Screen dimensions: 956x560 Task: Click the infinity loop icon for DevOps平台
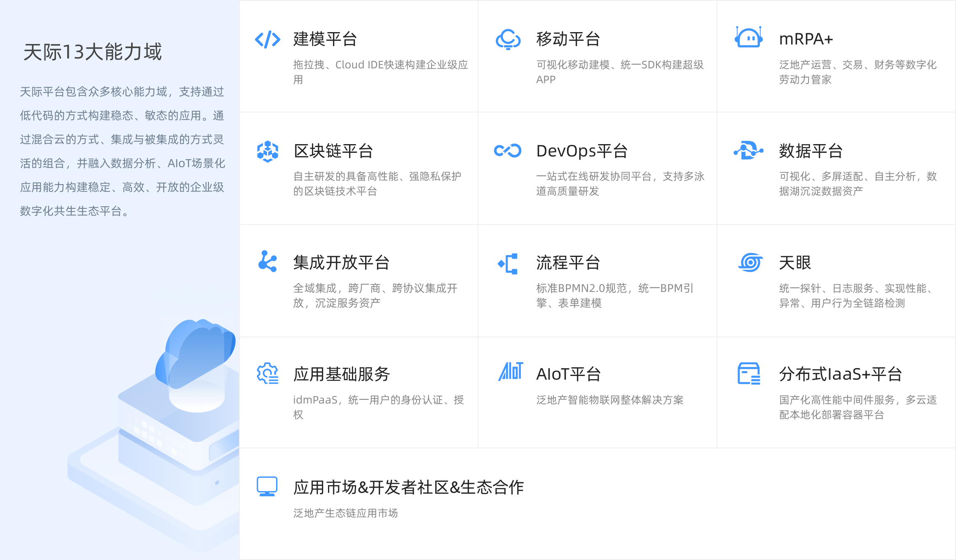coord(508,151)
